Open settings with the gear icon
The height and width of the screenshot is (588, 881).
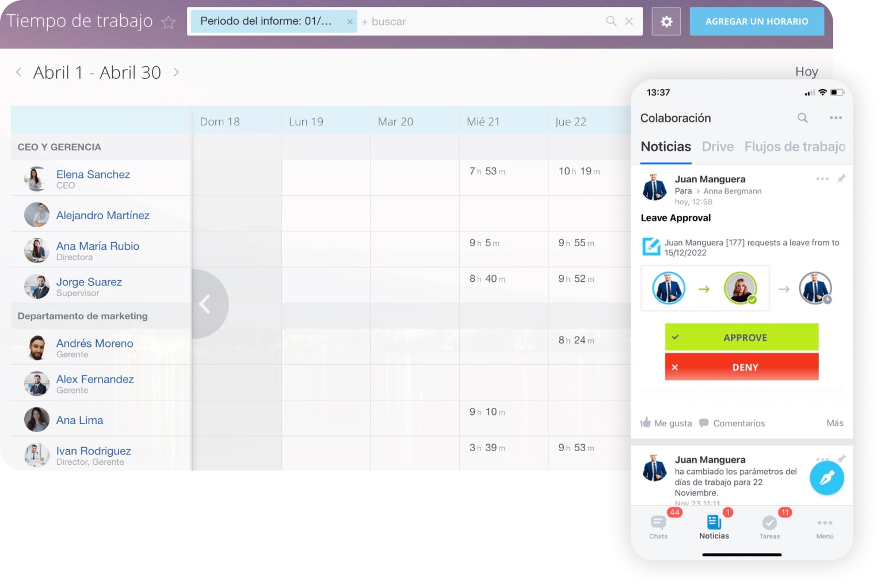[666, 22]
